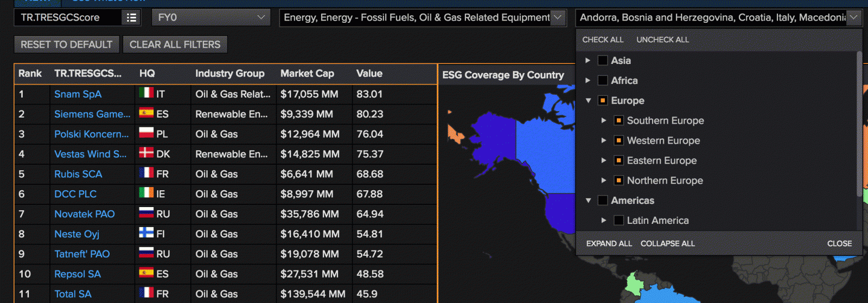Click COLLAPSE ALL in country panel

click(x=668, y=243)
